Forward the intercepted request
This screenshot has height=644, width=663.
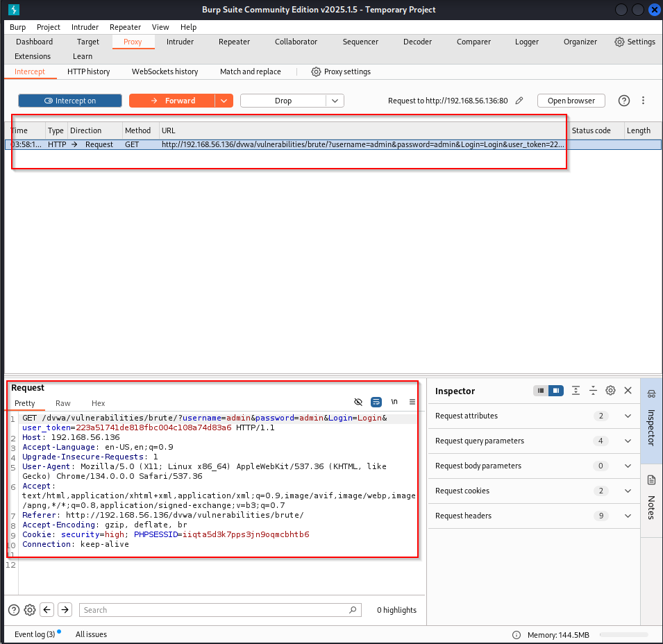point(172,101)
